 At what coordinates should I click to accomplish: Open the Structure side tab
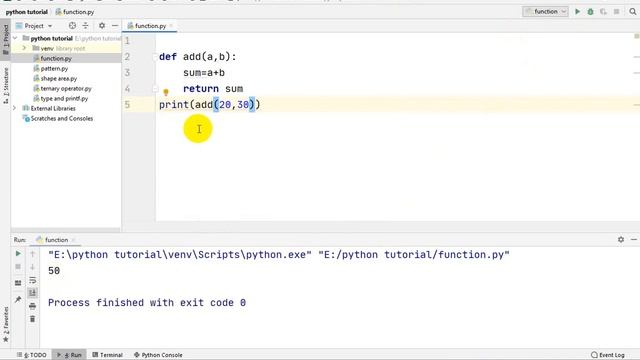[x=6, y=86]
